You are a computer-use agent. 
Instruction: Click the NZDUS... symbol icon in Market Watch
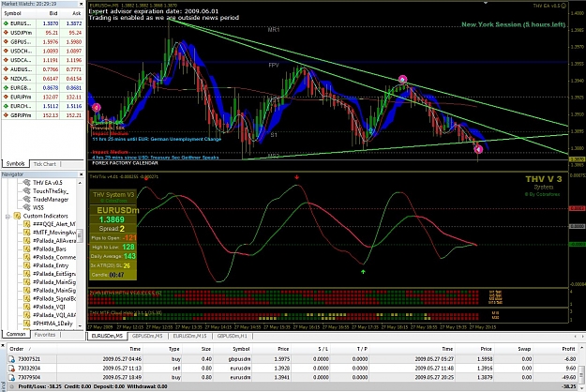click(6, 79)
